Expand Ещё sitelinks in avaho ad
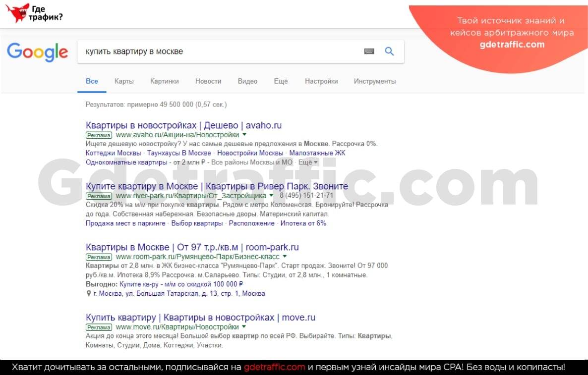 coord(308,162)
